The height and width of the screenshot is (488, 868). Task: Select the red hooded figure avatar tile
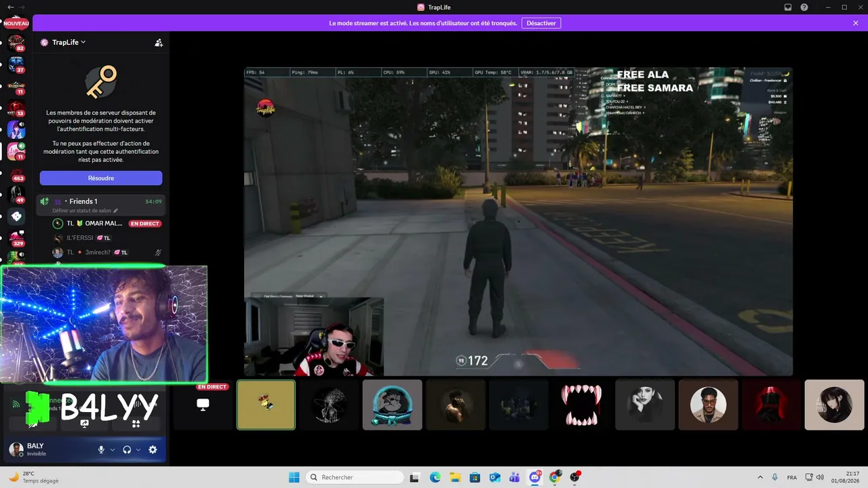tap(771, 405)
